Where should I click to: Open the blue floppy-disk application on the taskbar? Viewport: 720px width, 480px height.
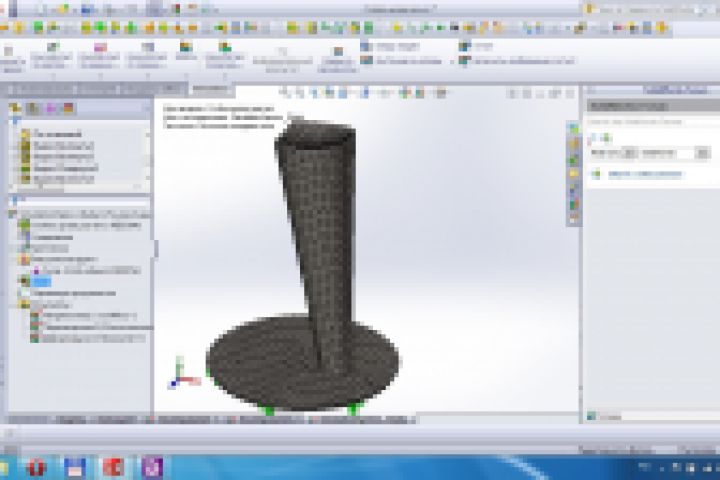75,468
